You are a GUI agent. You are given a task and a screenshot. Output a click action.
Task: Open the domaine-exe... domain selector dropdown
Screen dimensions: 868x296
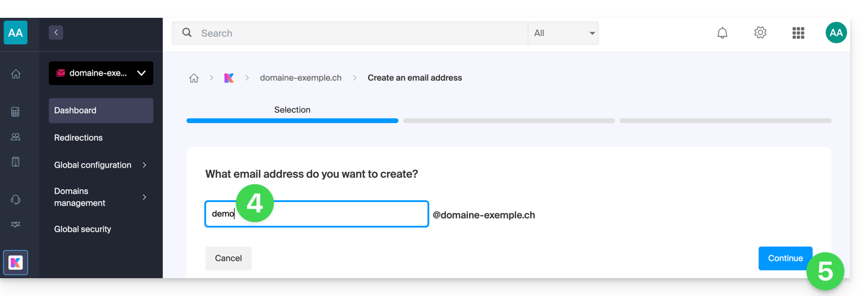click(101, 73)
